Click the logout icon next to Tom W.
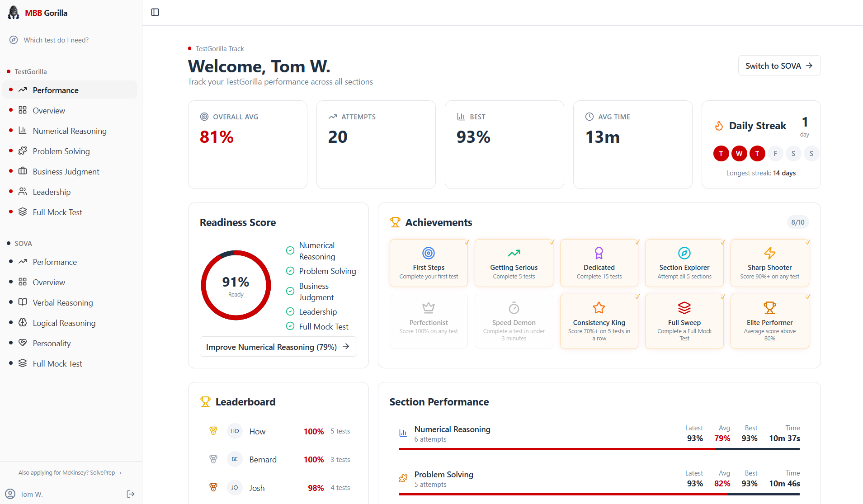Image resolution: width=863 pixels, height=504 pixels. (x=131, y=494)
